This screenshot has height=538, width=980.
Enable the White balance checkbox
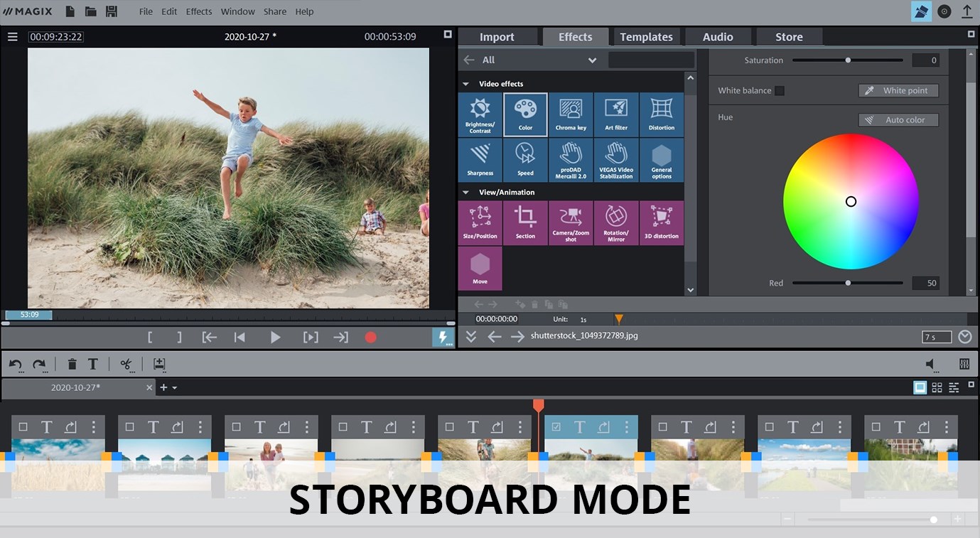pos(780,91)
